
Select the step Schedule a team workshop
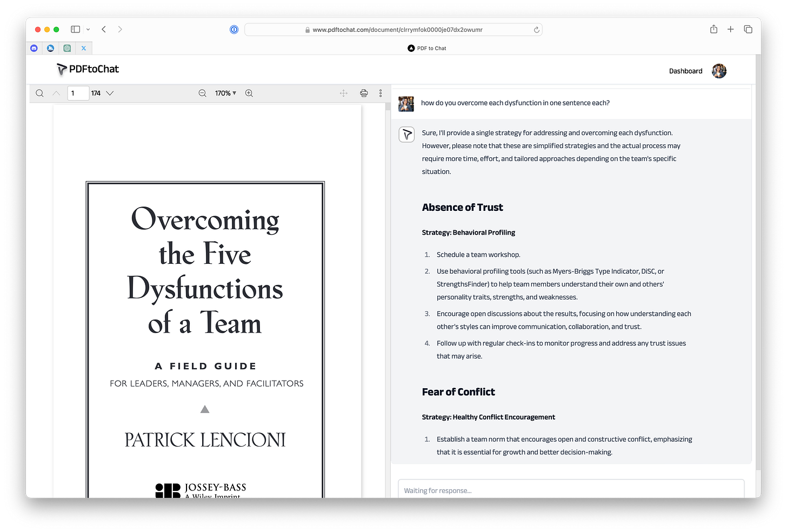point(478,255)
